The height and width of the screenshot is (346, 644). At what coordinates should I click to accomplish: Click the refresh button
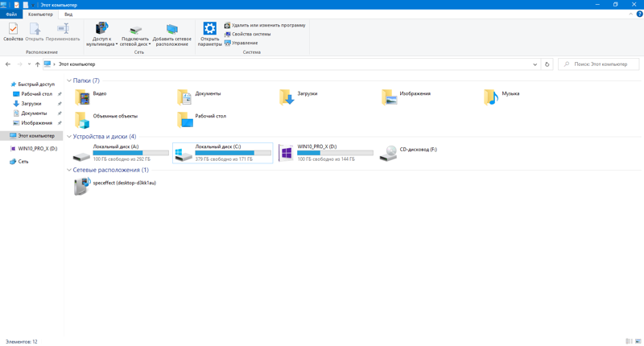(547, 64)
